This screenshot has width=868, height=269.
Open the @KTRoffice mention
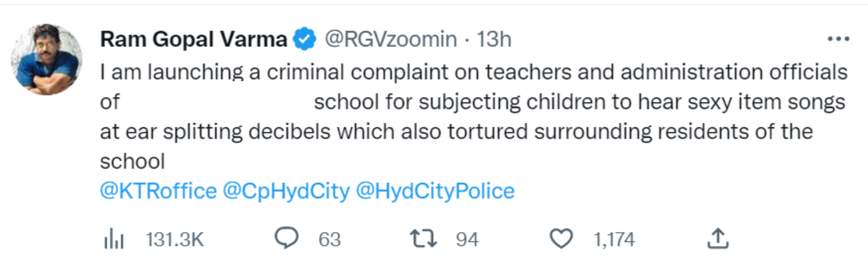click(158, 191)
